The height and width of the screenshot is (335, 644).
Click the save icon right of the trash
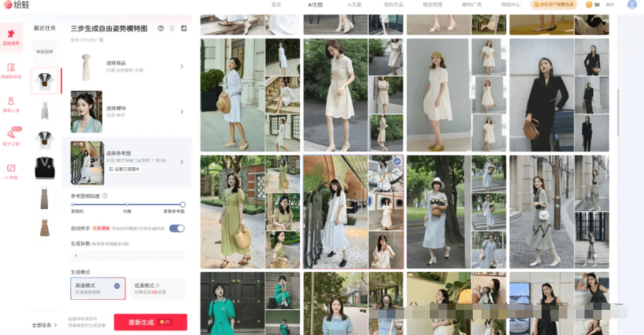pyautogui.click(x=183, y=29)
